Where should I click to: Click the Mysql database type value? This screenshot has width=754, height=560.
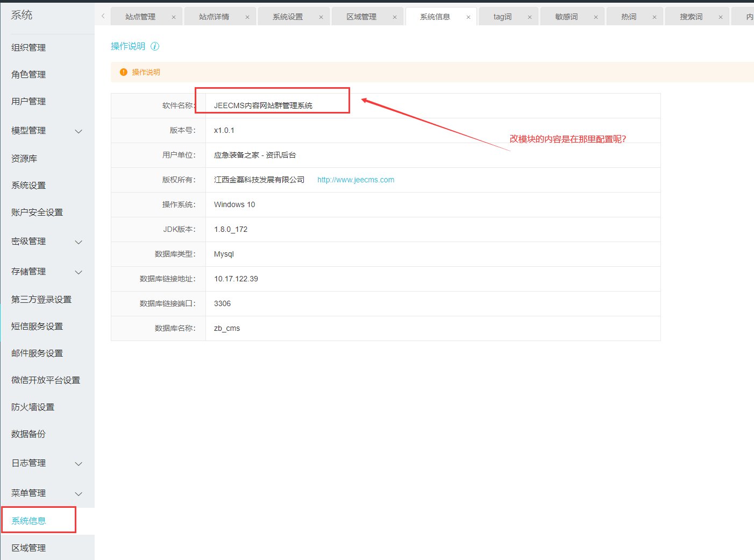[224, 254]
